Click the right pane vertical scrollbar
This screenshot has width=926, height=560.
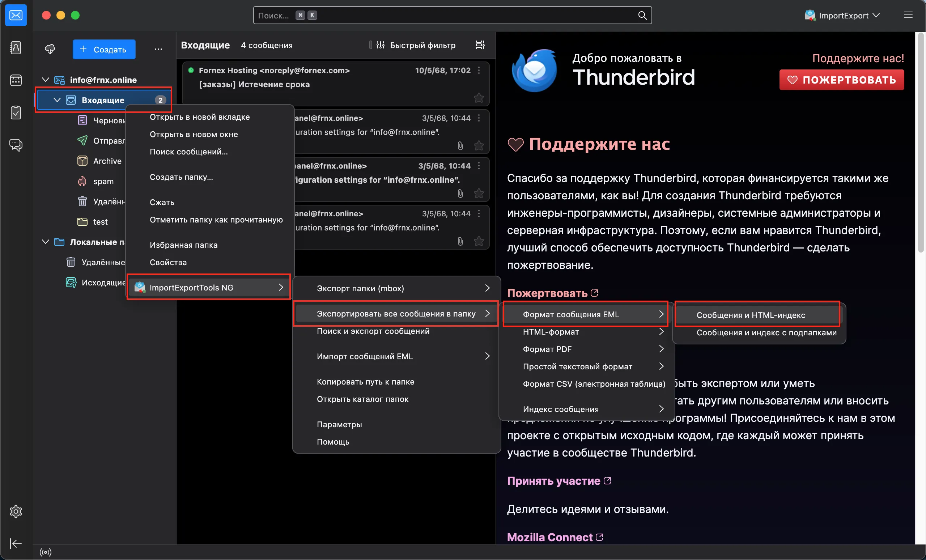(920, 143)
